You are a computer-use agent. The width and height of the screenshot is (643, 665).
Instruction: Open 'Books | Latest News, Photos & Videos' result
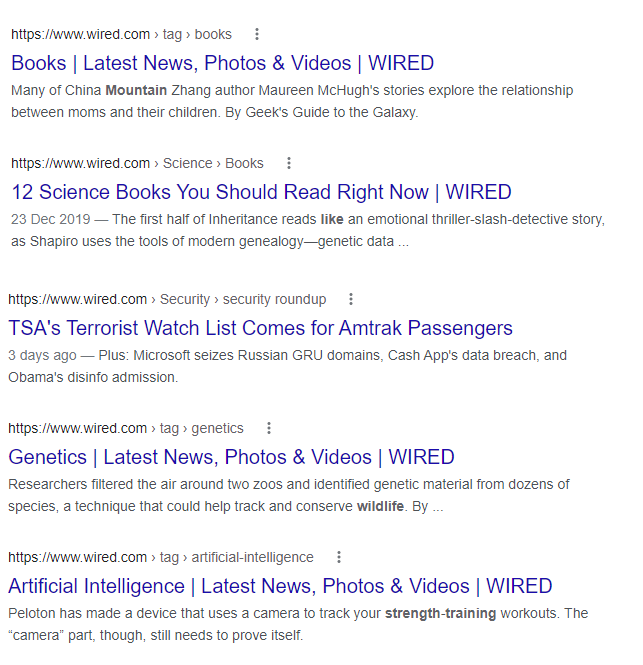click(x=222, y=63)
